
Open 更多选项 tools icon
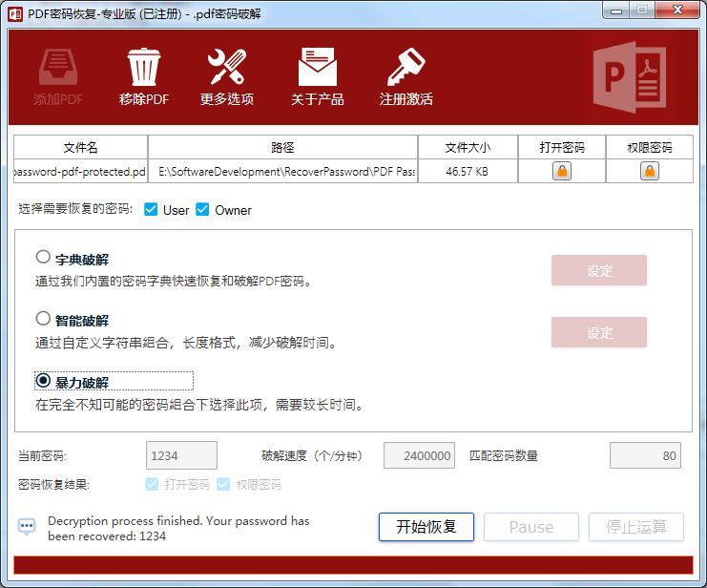[x=227, y=67]
